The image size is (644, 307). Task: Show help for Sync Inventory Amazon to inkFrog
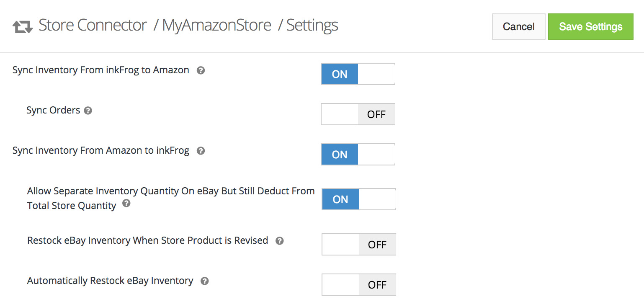click(x=201, y=151)
